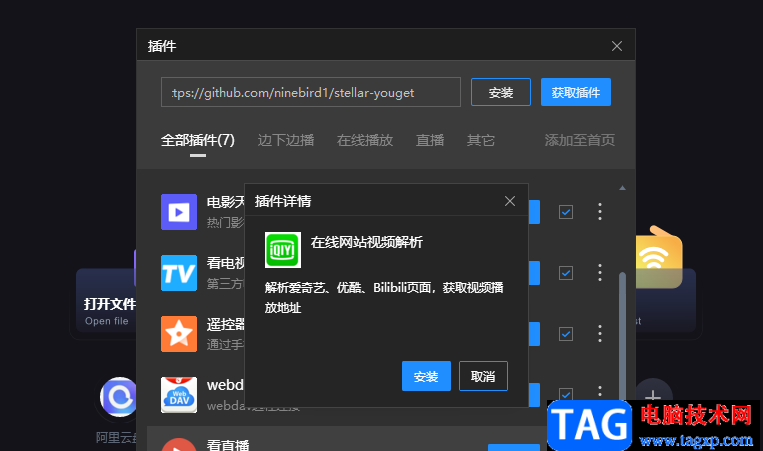Open the more options menu for 遥控器 row
Viewport: 763px width, 451px height.
click(x=600, y=333)
